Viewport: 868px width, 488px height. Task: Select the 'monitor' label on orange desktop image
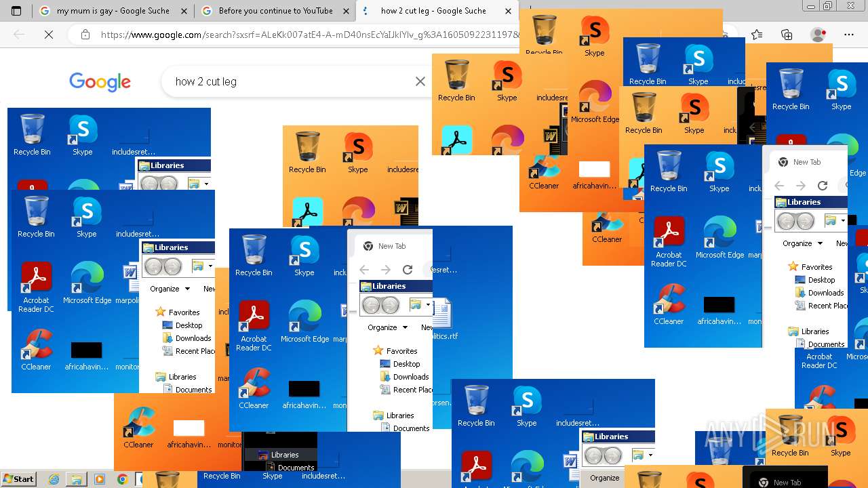pos(231,445)
